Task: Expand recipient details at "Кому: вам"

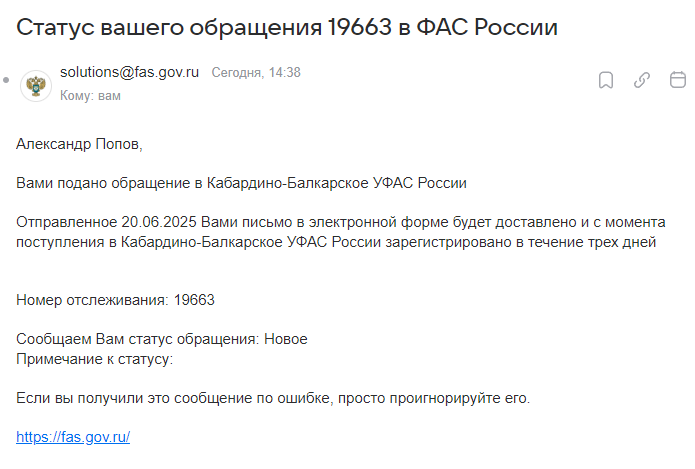Action: 90,96
